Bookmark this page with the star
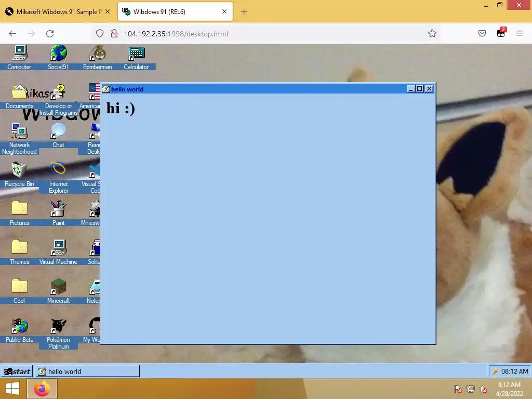Viewport: 532px width, 399px height. tap(432, 34)
